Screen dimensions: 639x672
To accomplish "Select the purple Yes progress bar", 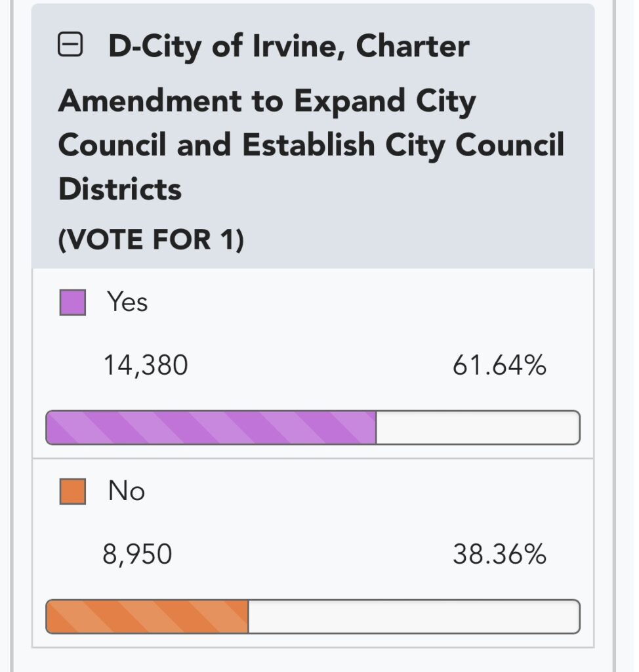I will click(211, 427).
